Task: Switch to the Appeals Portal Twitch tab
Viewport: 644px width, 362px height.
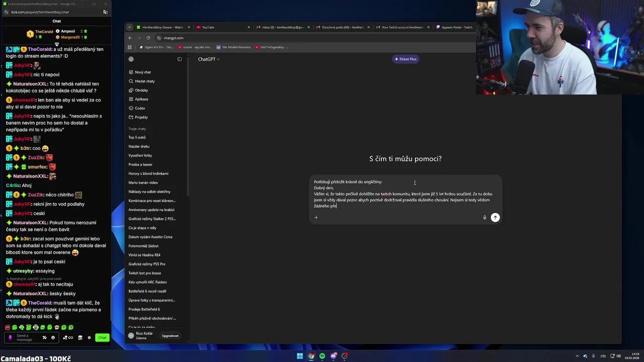Action: click(x=454, y=27)
